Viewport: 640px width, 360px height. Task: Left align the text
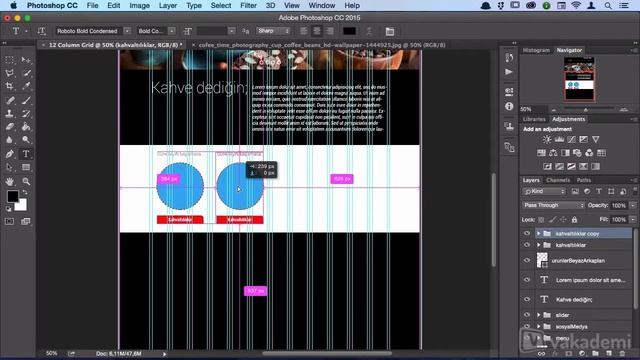point(303,31)
